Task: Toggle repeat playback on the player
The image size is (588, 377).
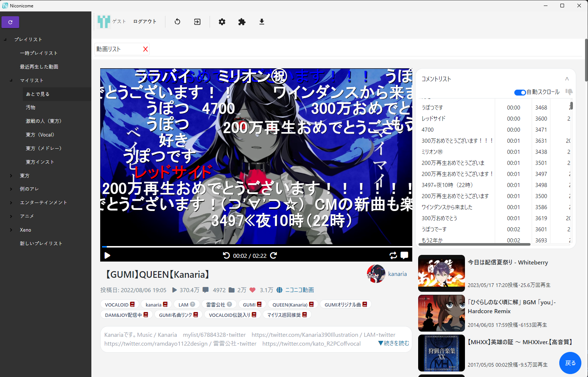Action: pos(393,255)
